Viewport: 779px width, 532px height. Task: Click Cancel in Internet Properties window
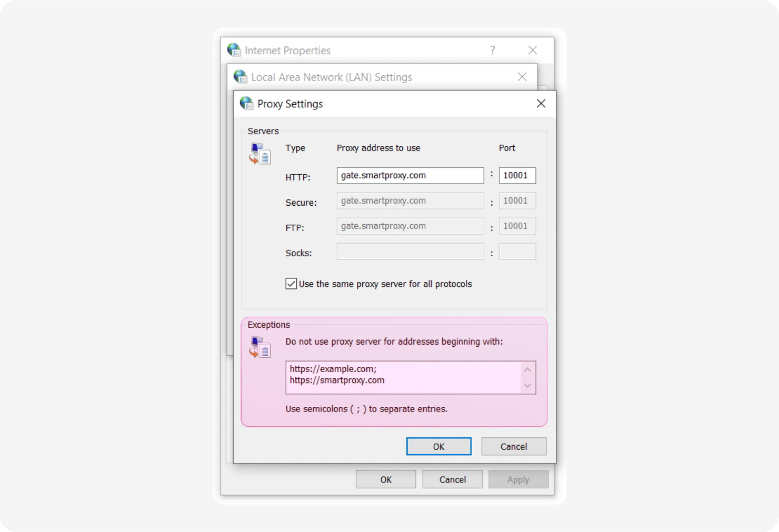click(452, 479)
